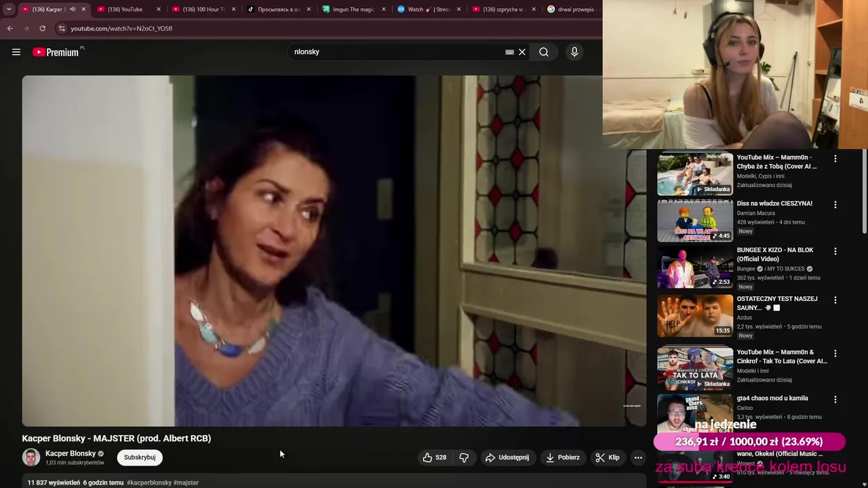This screenshot has width=868, height=488.
Task: Open Kacper Blonsky channel avatar
Action: pyautogui.click(x=31, y=457)
